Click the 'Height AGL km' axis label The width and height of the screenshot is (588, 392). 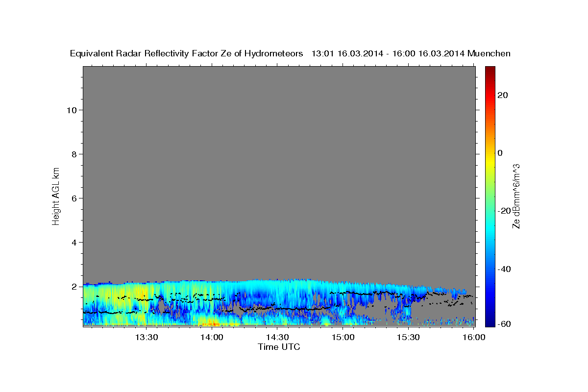tap(56, 196)
